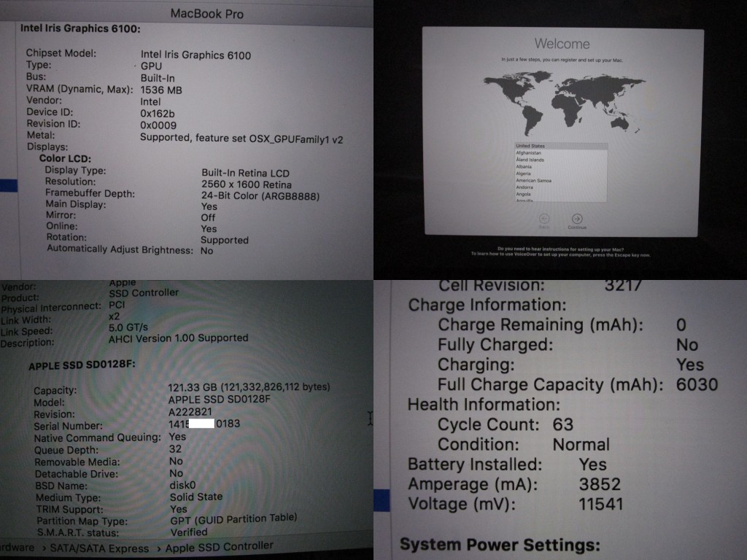Click the Cycle Count value 63
Viewport: 747px width, 560px height.
point(562,424)
